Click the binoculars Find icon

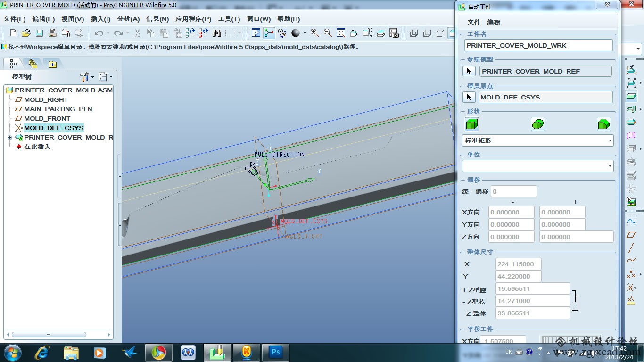[217, 33]
